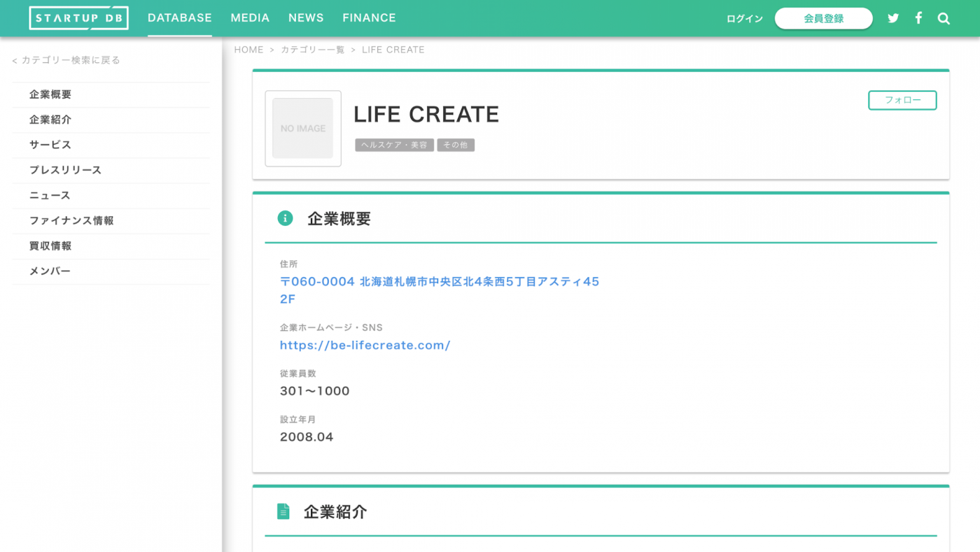Navigate to HOME in the breadcrumb
Image resolution: width=980 pixels, height=552 pixels.
249,49
